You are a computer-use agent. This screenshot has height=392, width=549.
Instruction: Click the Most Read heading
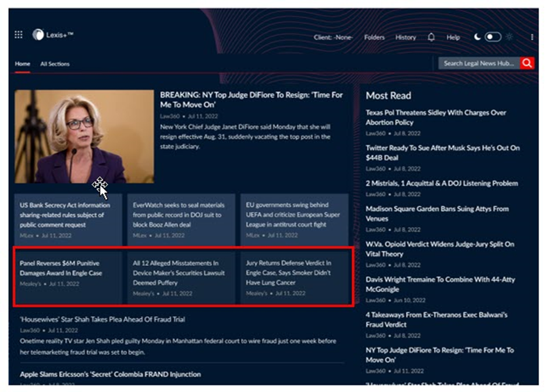point(388,95)
